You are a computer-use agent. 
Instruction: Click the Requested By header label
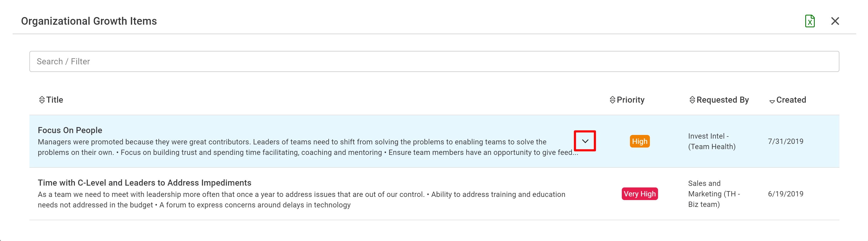(x=722, y=100)
